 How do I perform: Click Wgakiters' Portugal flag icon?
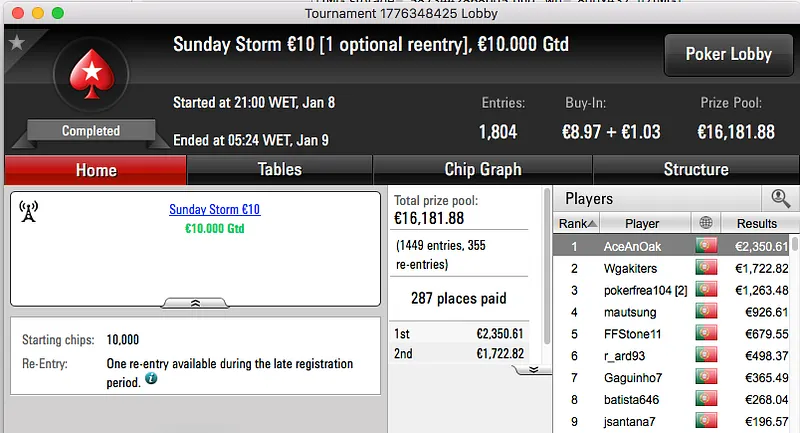pyautogui.click(x=707, y=268)
